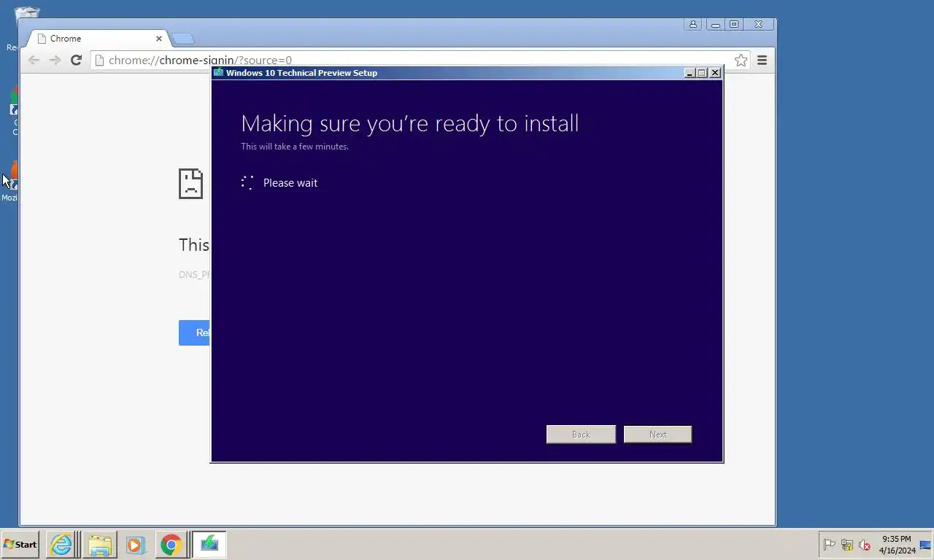Open the Chrome hamburger menu
This screenshot has height=560, width=934.
click(x=762, y=61)
